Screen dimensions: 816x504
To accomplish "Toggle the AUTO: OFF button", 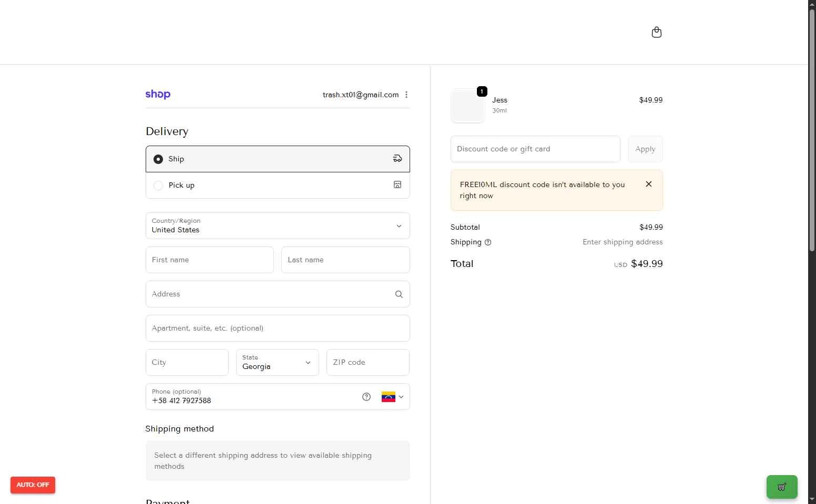I will 33,485.
